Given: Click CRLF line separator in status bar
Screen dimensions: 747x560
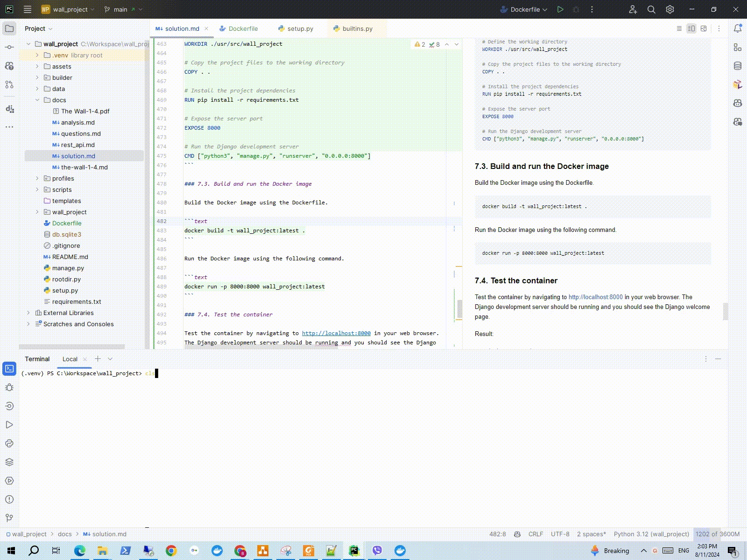Looking at the screenshot, I should [x=536, y=534].
